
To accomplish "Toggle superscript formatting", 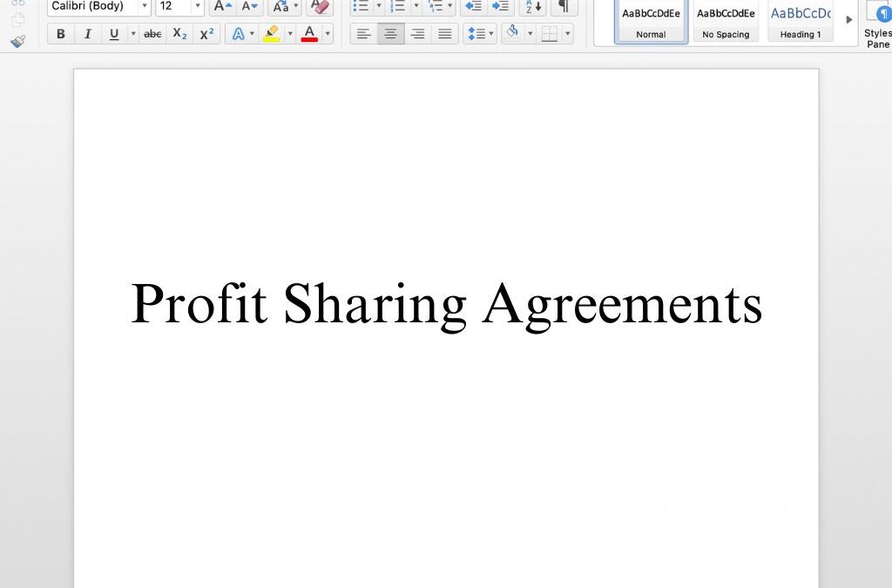I will click(x=206, y=34).
